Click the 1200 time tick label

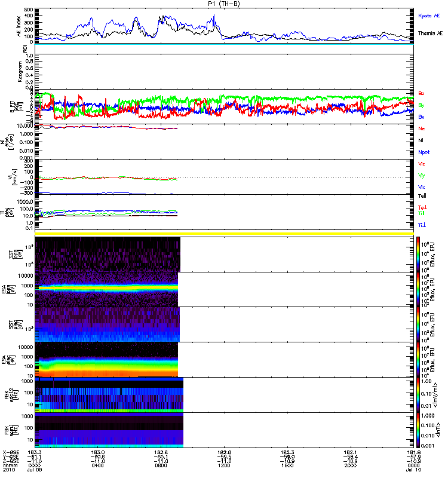224,465
